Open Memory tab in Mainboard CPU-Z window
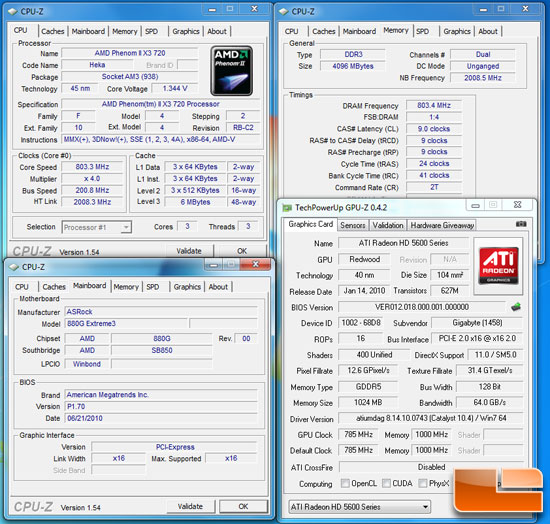550x524 pixels. 126,287
